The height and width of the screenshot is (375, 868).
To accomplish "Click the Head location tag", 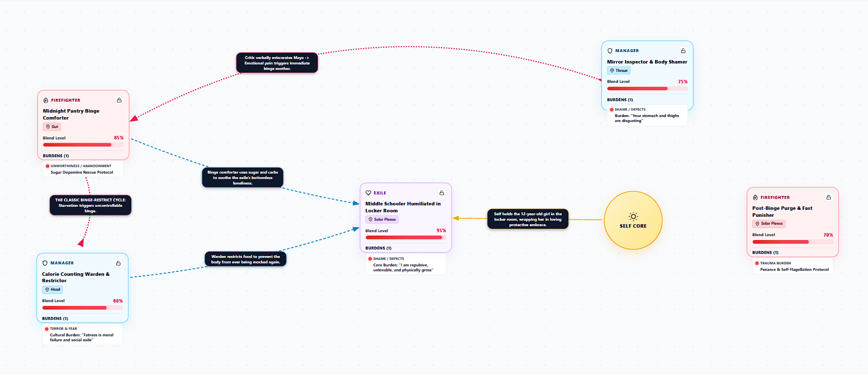I will [x=53, y=289].
